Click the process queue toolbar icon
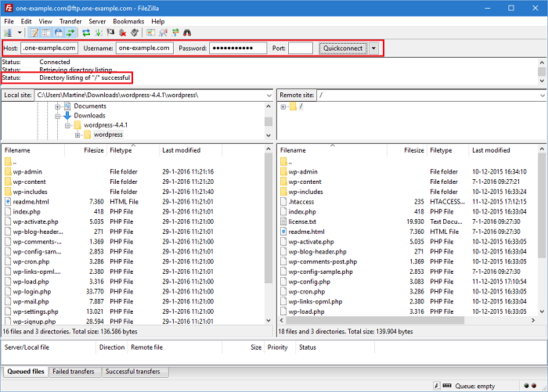The height and width of the screenshot is (392, 548). 98,33
